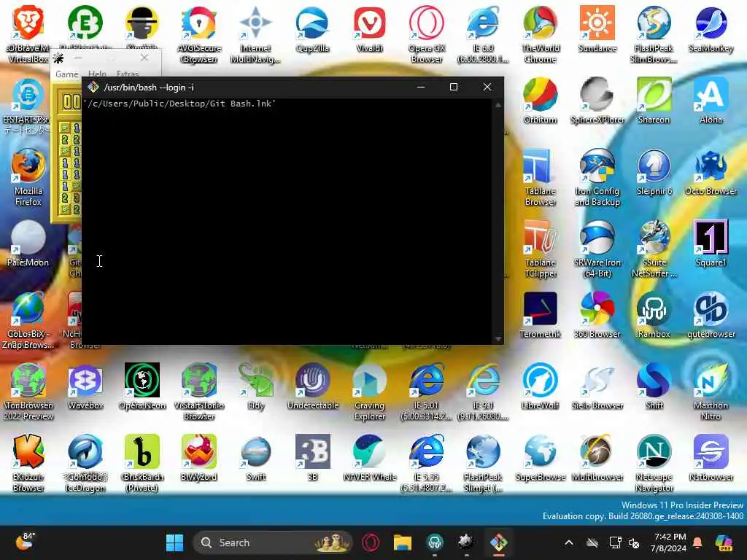Open the Craving Explorer shortcut

tap(369, 392)
